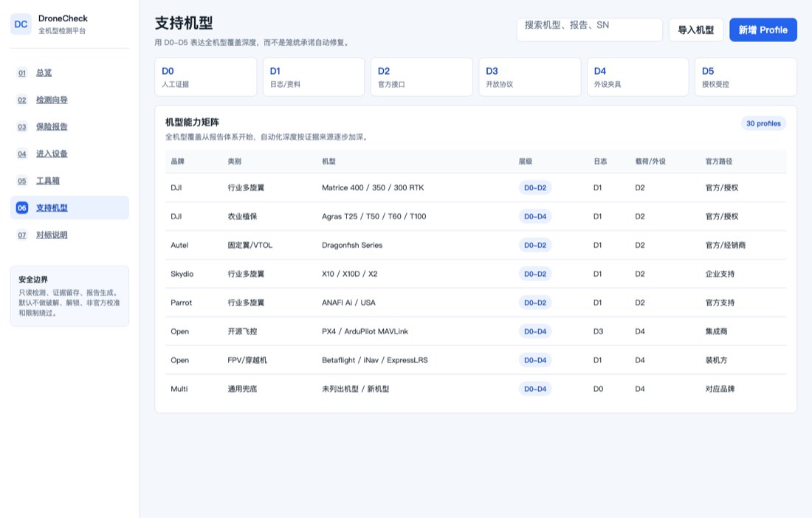Click the D0-D4 badge in Agras row

[x=535, y=216]
